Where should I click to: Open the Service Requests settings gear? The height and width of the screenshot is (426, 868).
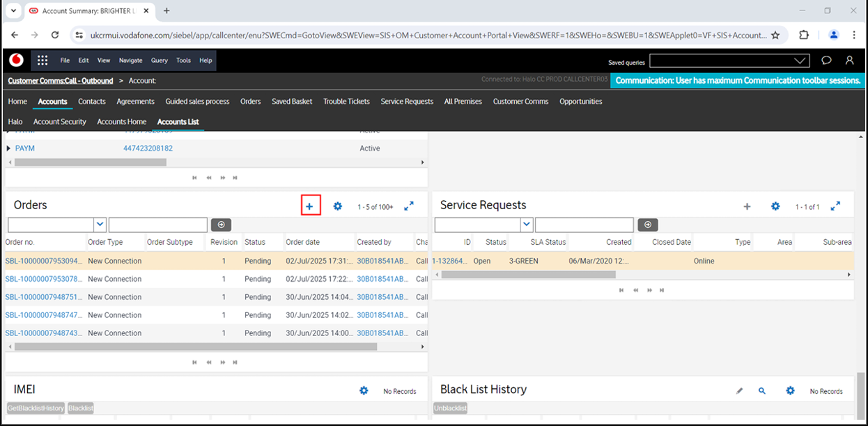775,206
